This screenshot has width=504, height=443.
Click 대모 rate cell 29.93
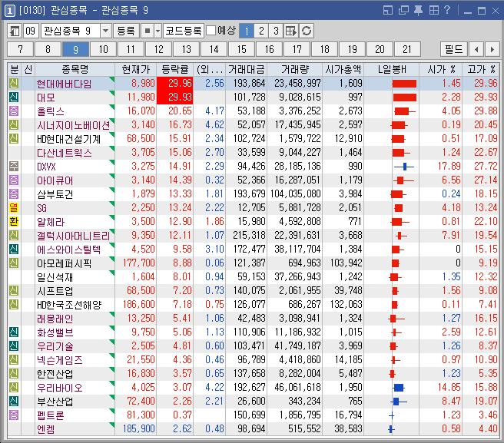tap(175, 97)
